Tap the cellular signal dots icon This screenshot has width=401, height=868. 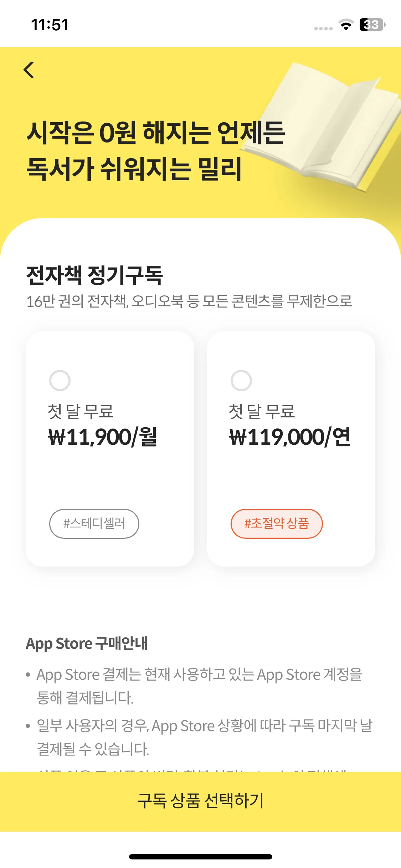323,29
